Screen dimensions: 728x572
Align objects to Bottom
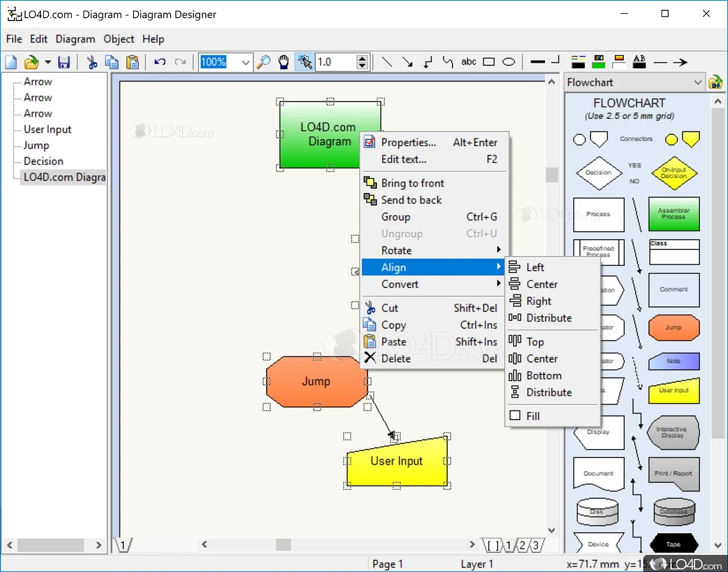point(553,376)
